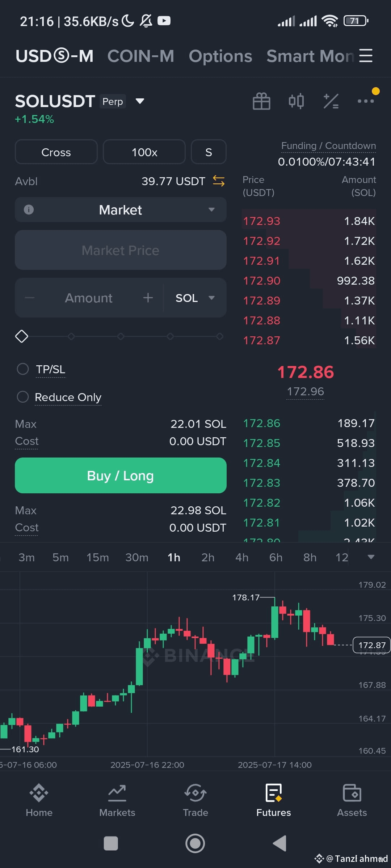Tap the Buy / Long button
The image size is (391, 868).
coord(121,475)
